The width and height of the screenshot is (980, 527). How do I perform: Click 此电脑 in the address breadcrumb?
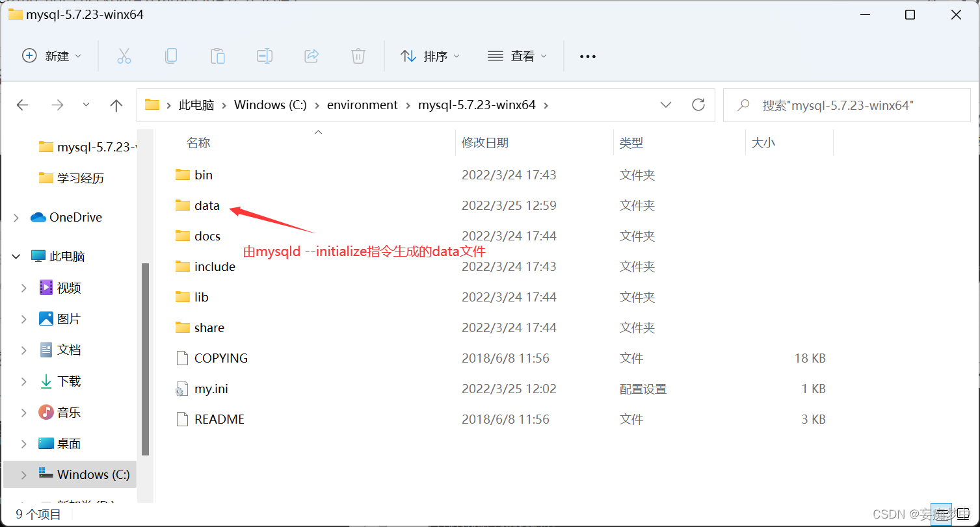196,105
